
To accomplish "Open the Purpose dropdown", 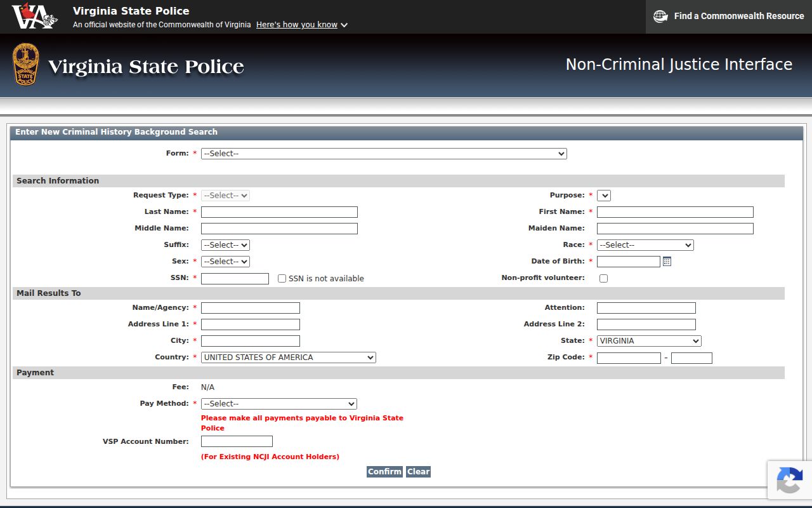I will point(604,196).
